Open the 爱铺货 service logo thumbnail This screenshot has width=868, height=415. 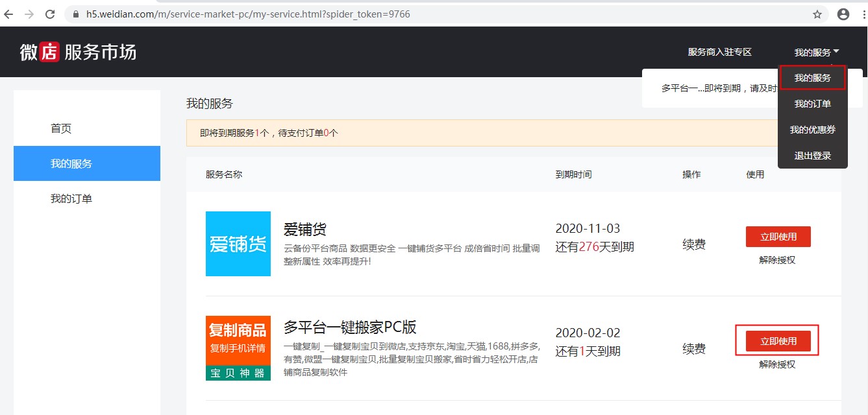(238, 244)
